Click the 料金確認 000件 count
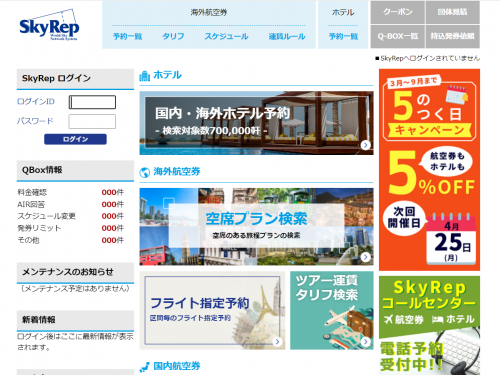The width and height of the screenshot is (500, 375). point(112,192)
